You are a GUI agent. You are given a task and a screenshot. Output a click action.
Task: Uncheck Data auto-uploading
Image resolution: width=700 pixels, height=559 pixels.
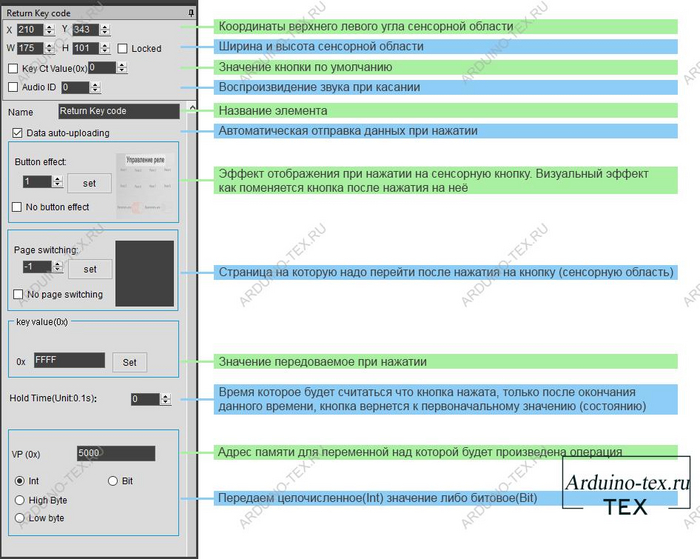[17, 132]
